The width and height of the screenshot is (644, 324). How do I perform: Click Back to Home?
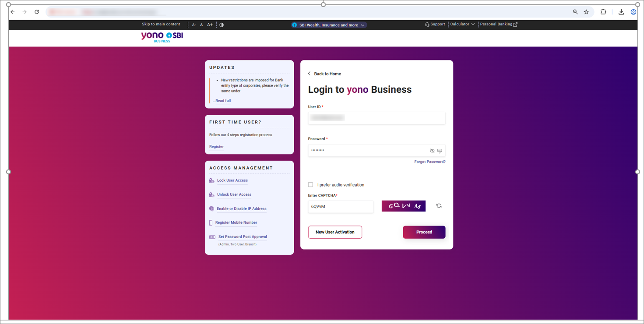tap(327, 74)
